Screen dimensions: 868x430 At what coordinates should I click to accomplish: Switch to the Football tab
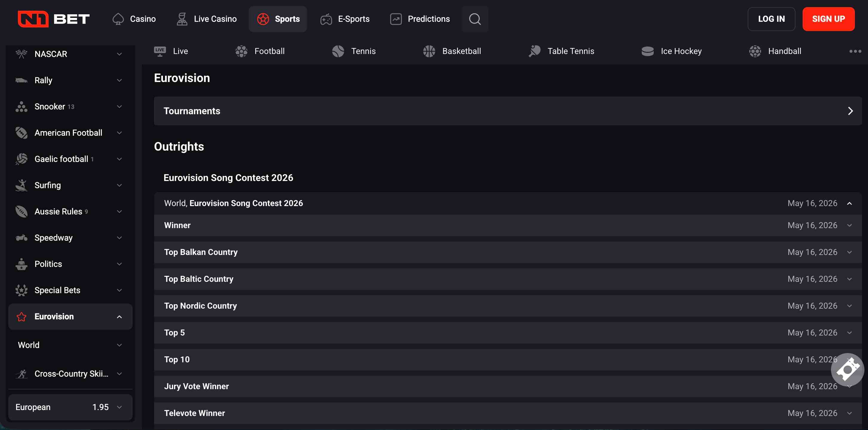260,51
